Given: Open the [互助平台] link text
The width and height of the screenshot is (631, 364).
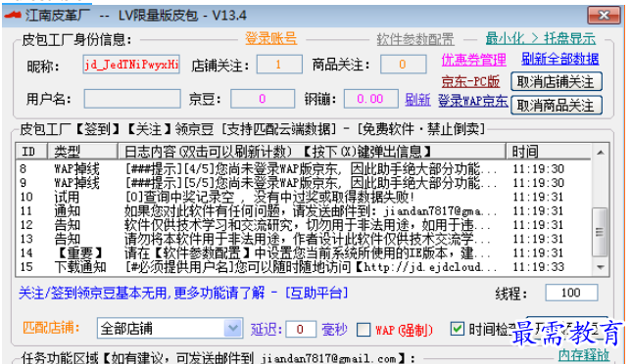Looking at the screenshot, I should pyautogui.click(x=316, y=293).
